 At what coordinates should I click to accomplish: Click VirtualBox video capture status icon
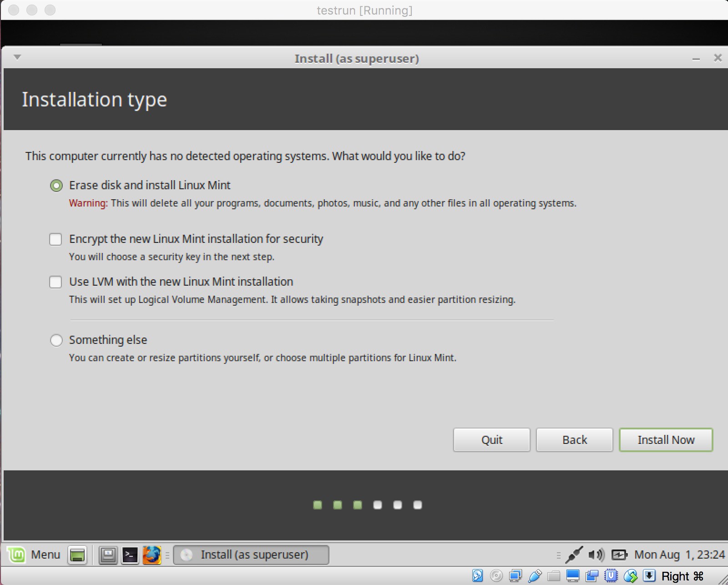click(x=592, y=576)
